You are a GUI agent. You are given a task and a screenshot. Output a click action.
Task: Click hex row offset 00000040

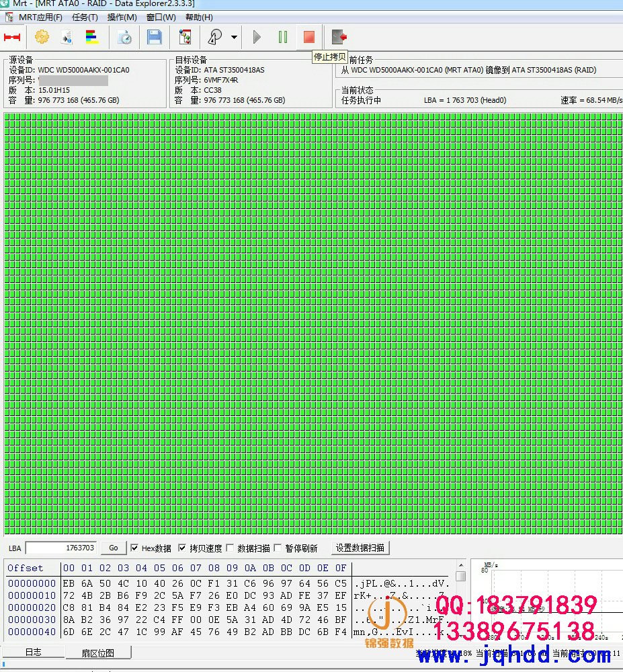32,631
